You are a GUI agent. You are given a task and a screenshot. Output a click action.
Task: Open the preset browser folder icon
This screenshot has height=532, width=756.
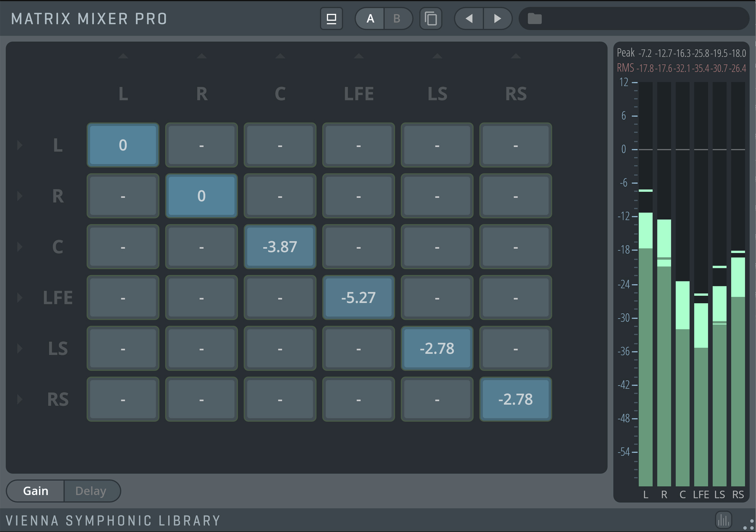click(534, 19)
